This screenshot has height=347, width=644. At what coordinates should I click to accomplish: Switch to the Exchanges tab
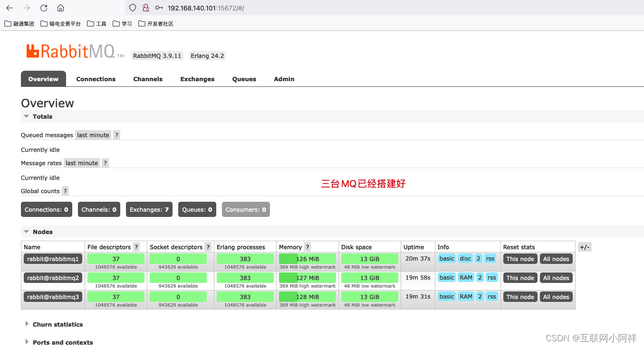pyautogui.click(x=197, y=79)
